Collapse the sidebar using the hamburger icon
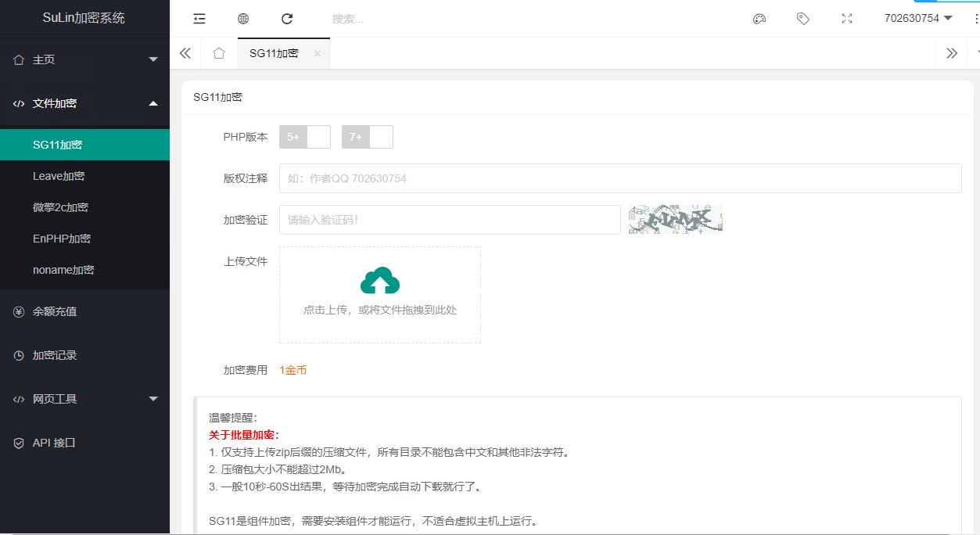 click(199, 18)
